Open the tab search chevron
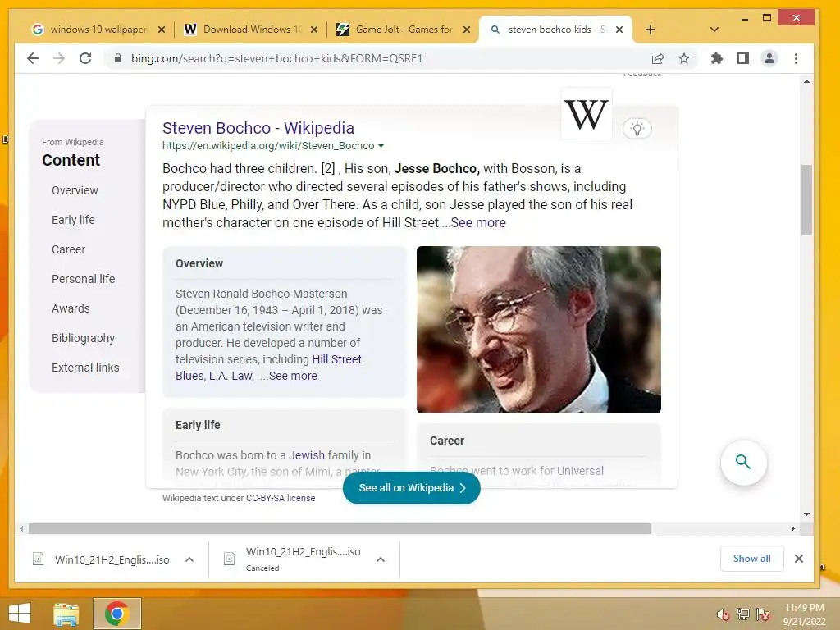 point(714,30)
